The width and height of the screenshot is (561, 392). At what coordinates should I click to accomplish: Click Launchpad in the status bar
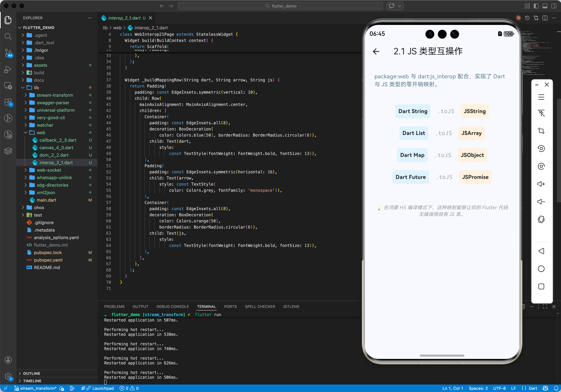pos(103,388)
